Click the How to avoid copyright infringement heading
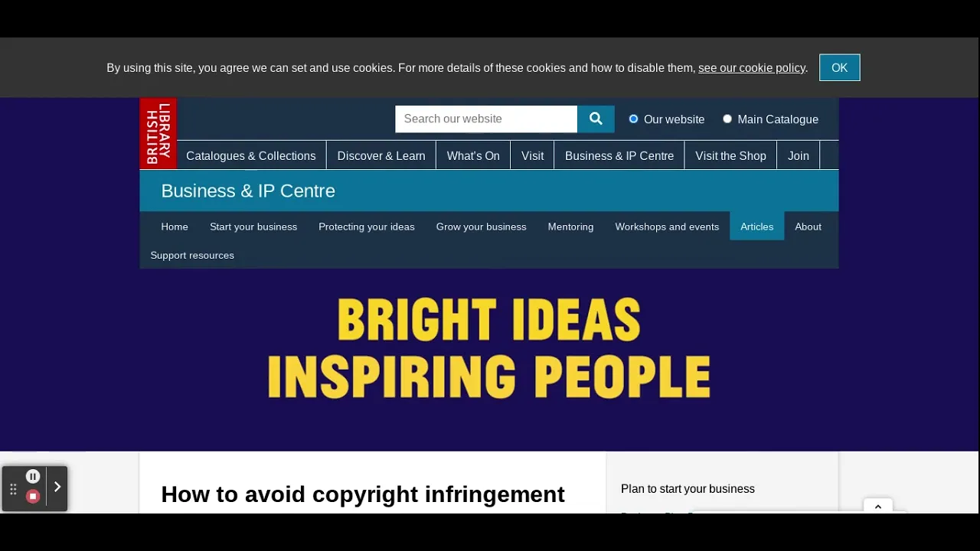Screen dimensions: 980x551 coord(363,494)
